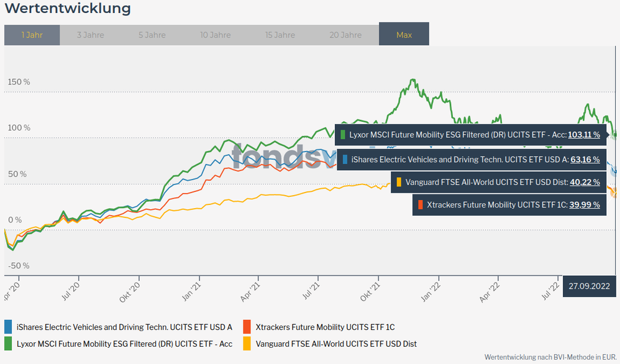Click the Lyxor 103,11 % tooltip value
The width and height of the screenshot is (620, 364).
pos(583,134)
